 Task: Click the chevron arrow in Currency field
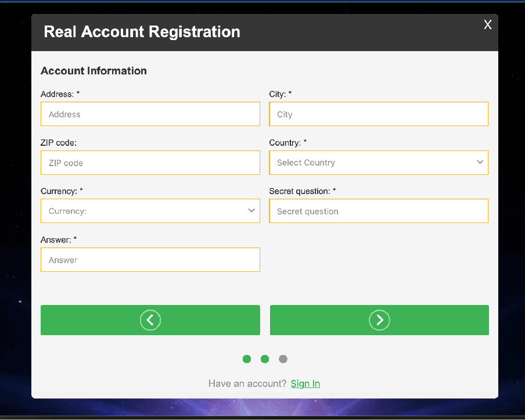tap(251, 211)
